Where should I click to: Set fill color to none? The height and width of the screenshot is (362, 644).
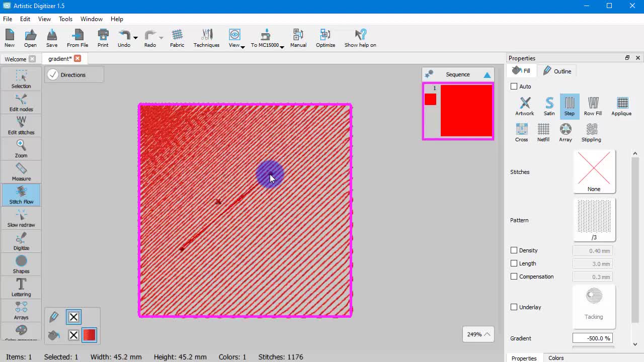pyautogui.click(x=73, y=335)
